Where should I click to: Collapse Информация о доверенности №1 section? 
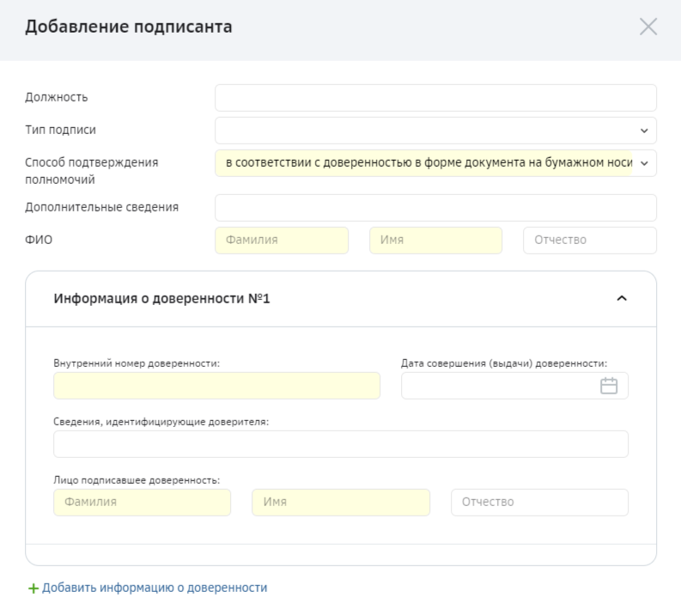pyautogui.click(x=622, y=298)
